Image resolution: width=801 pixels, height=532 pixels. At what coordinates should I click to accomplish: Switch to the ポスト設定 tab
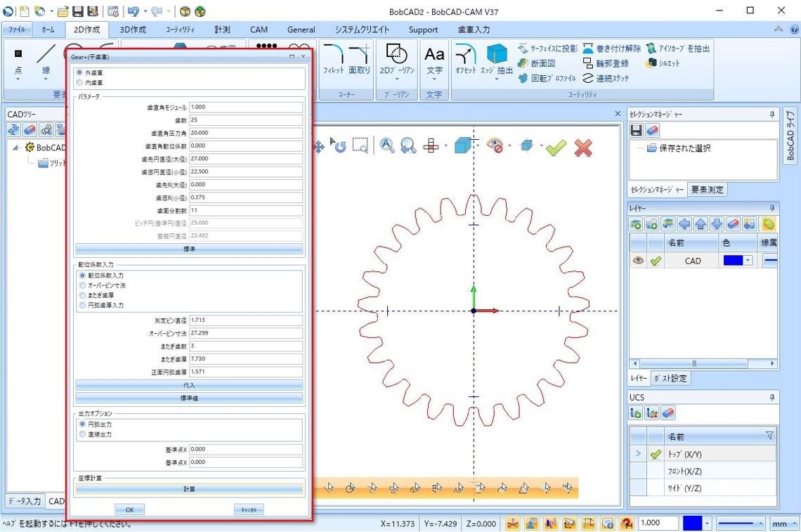click(x=670, y=379)
